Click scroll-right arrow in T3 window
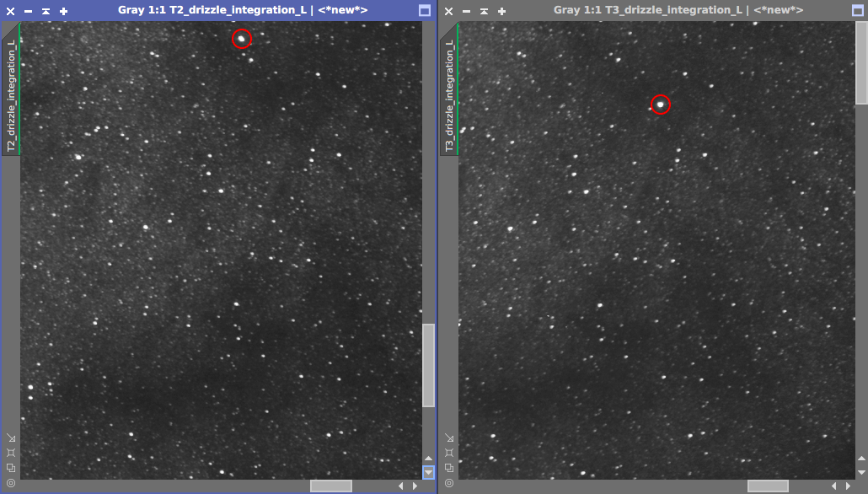Screen dimensions: 868x494 coord(848,486)
